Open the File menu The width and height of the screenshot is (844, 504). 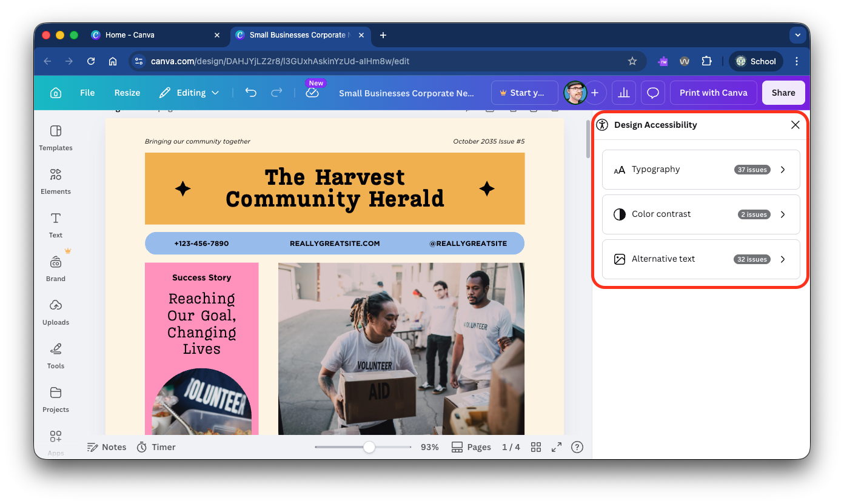tap(87, 93)
